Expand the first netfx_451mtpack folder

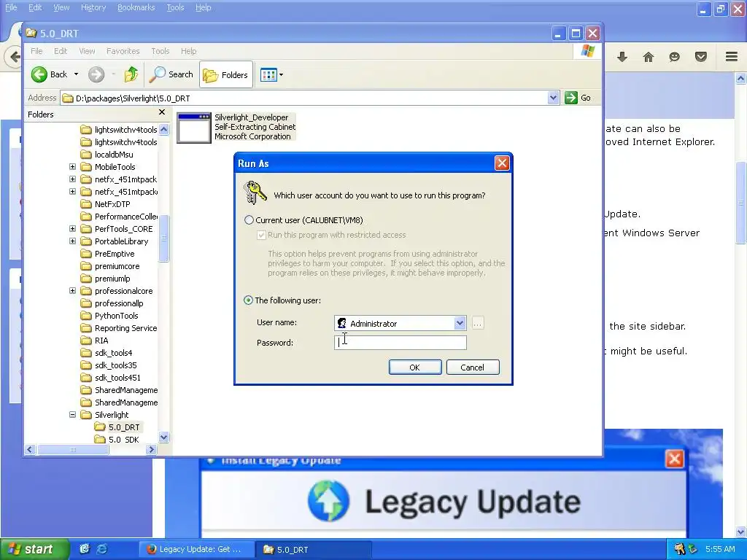point(72,179)
